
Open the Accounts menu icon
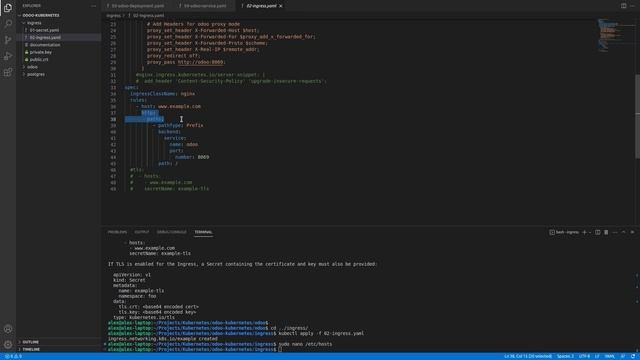(x=8, y=329)
